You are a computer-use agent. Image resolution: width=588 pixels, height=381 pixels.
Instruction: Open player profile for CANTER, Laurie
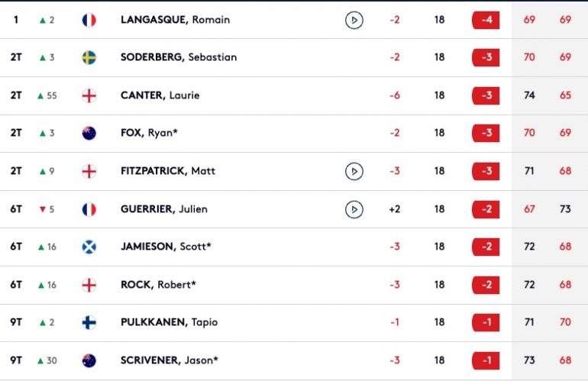tap(160, 95)
